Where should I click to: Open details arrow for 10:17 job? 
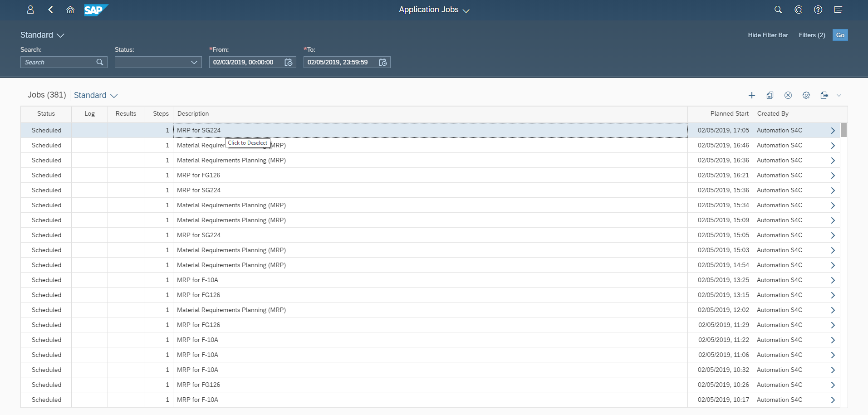[x=833, y=400]
